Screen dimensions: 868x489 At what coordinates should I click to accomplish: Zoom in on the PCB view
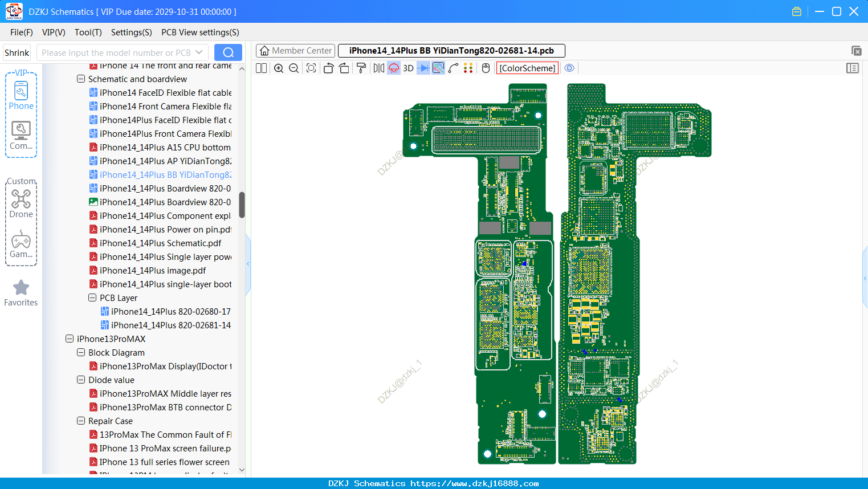pos(279,68)
